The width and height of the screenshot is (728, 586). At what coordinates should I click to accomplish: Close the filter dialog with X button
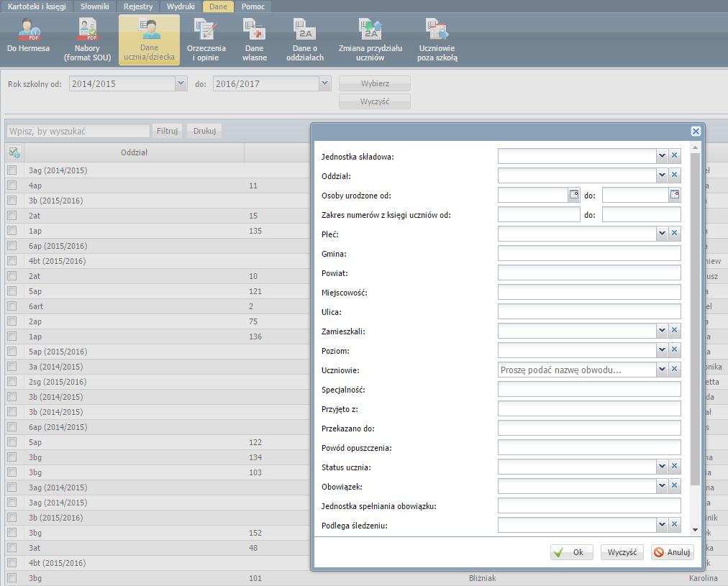696,132
